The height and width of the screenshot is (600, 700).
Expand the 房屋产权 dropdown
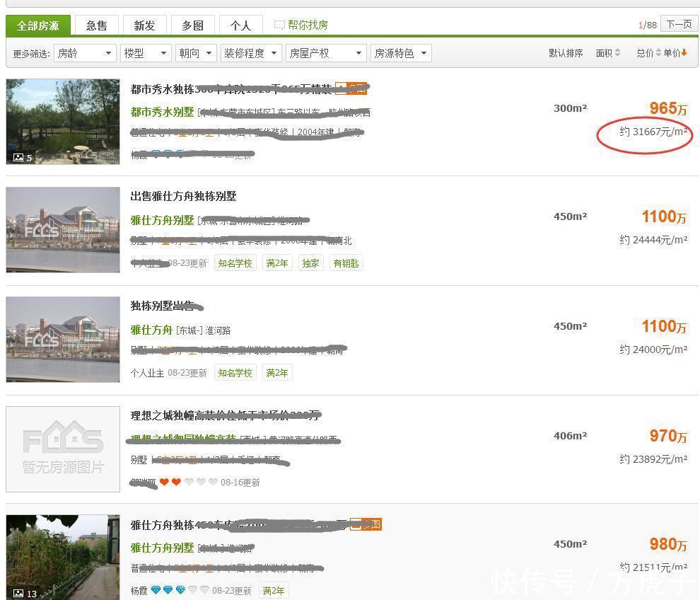coord(326,53)
